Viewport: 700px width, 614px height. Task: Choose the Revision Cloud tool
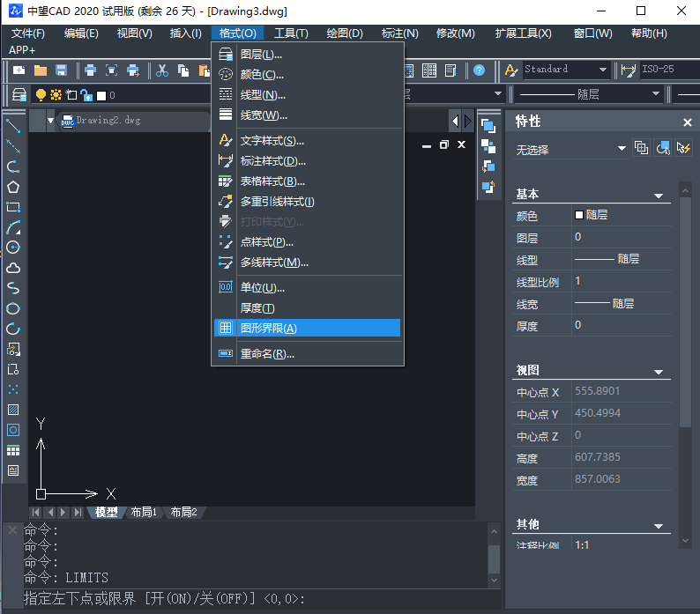(13, 268)
